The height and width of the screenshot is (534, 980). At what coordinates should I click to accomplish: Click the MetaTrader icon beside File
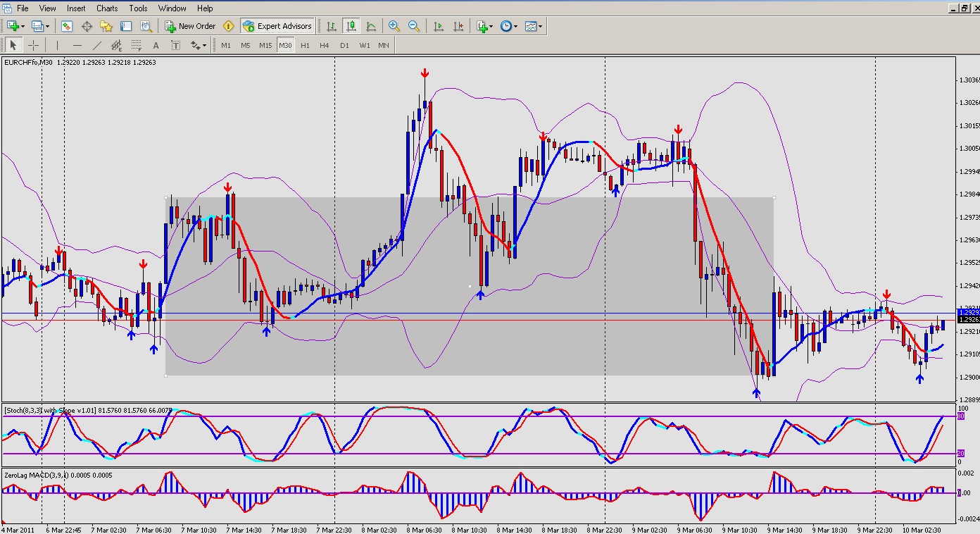pos(7,8)
